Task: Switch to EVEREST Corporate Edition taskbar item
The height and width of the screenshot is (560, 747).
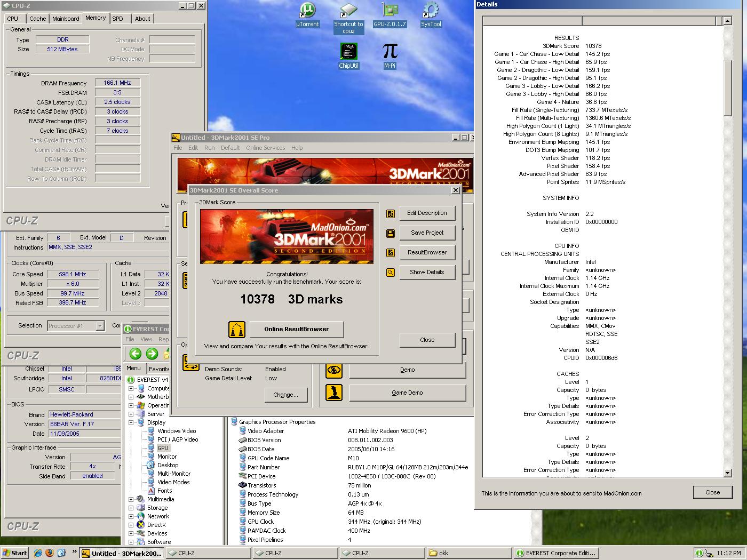Action: [556, 553]
